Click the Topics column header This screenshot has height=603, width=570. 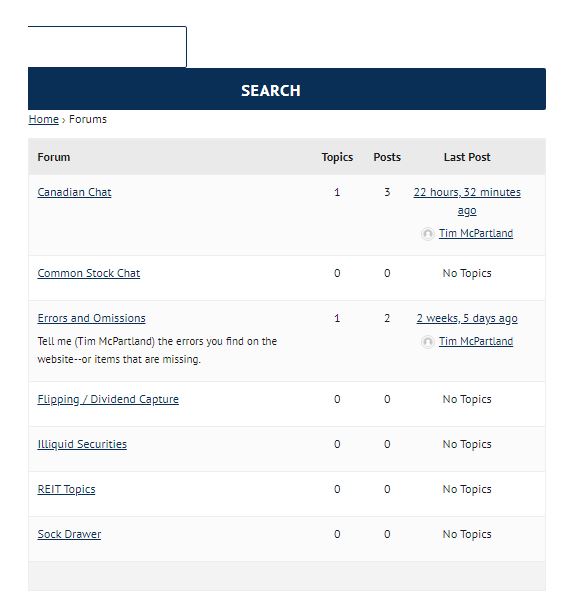337,157
